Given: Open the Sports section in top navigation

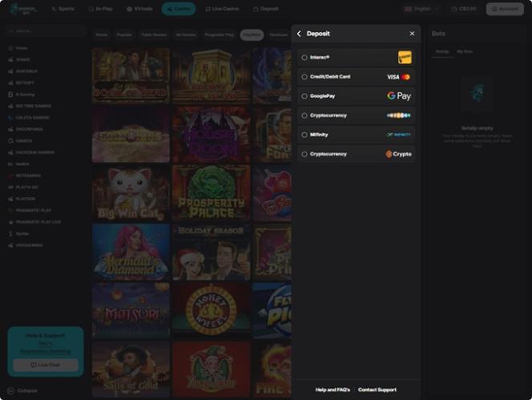Looking at the screenshot, I should [63, 9].
